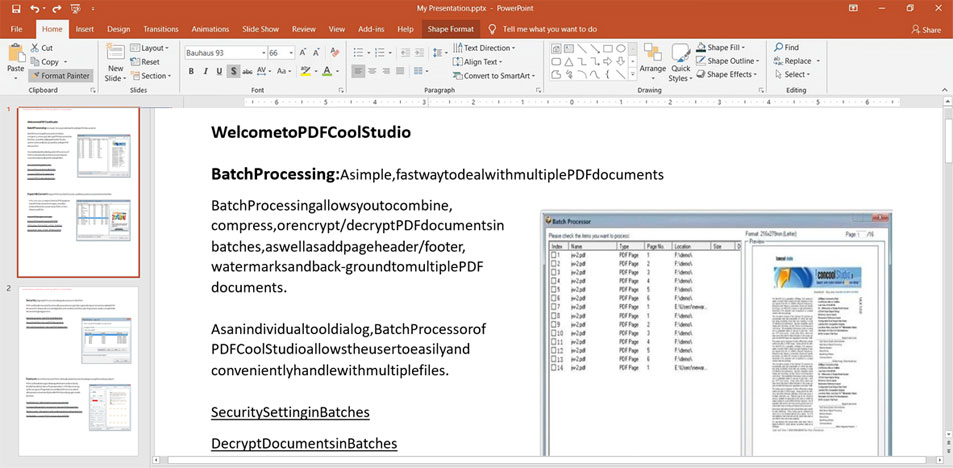
Task: Increase list indent level
Action: tap(419, 53)
